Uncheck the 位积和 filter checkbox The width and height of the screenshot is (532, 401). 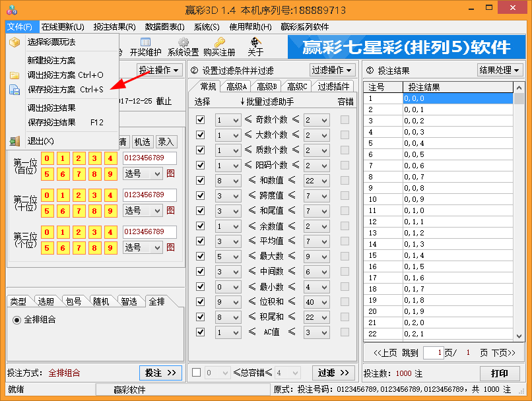coord(201,301)
